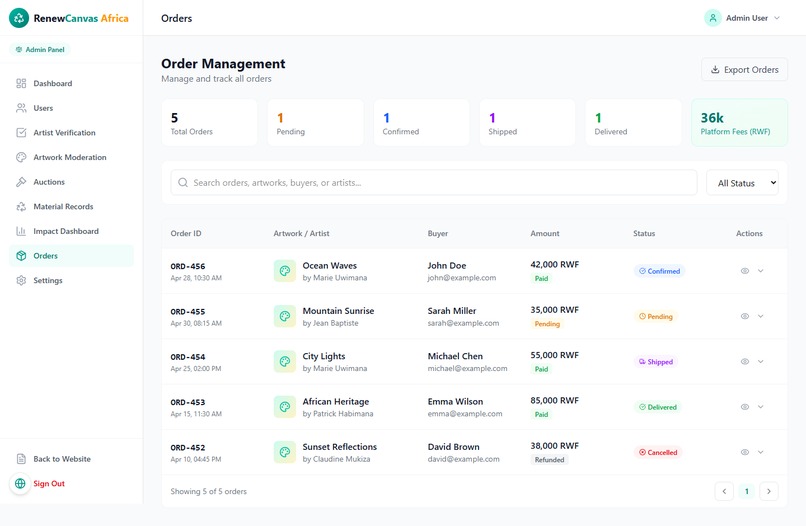The height and width of the screenshot is (526, 806).
Task: Click the Total Orders stat card
Action: [210, 122]
